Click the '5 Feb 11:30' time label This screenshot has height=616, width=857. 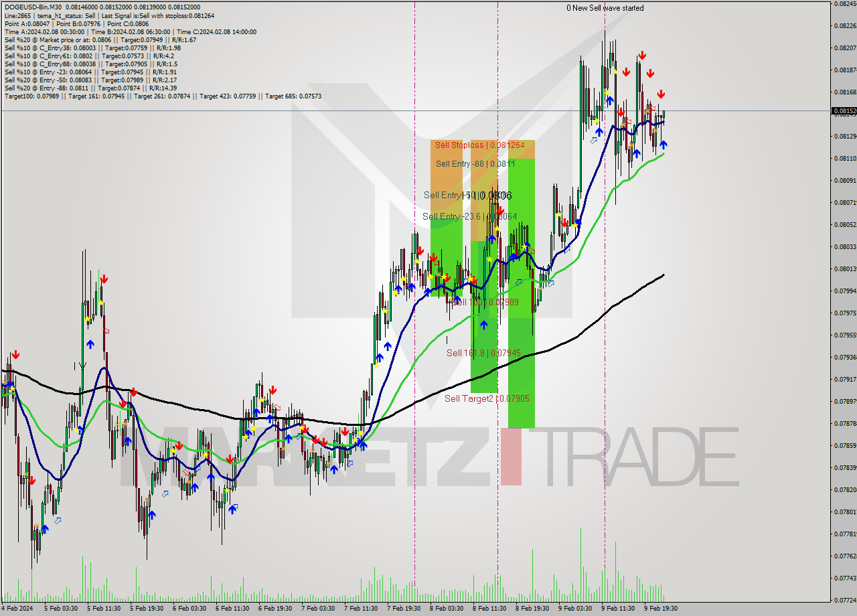click(104, 609)
